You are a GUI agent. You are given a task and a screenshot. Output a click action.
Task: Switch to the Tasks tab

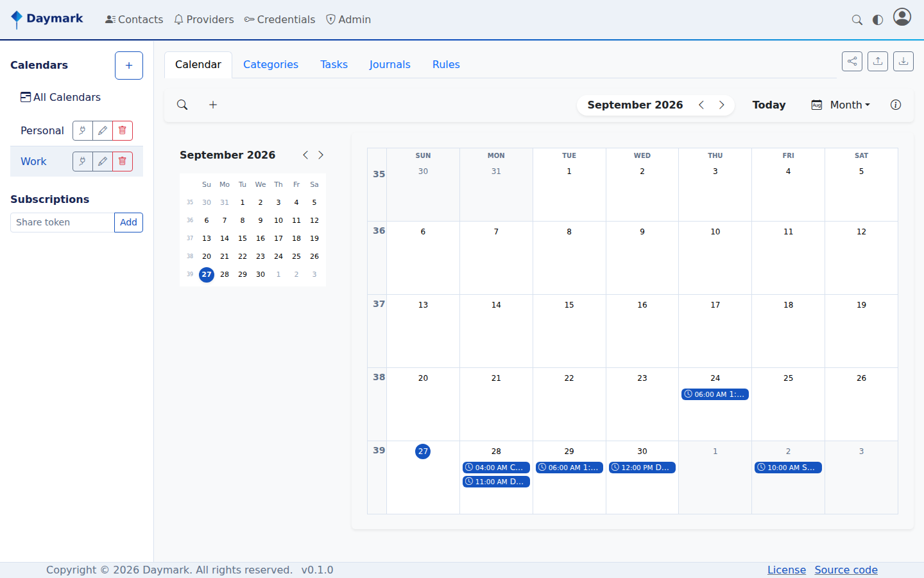(x=334, y=65)
